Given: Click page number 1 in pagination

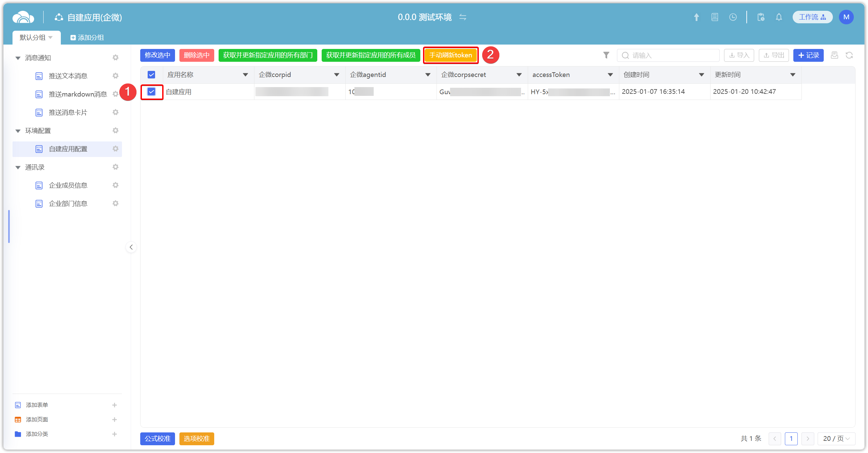Looking at the screenshot, I should click(791, 438).
